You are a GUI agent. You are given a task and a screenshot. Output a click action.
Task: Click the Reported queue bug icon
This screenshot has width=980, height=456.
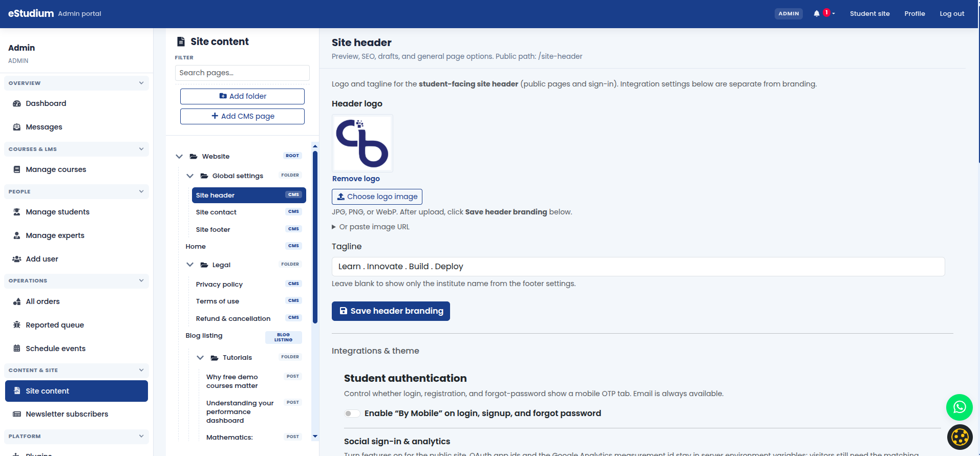click(16, 325)
